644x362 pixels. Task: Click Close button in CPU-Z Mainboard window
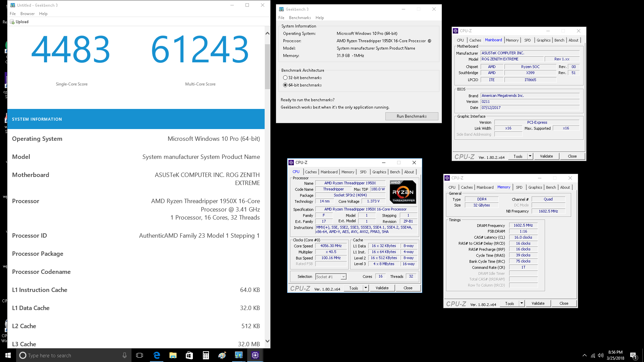[x=572, y=156]
